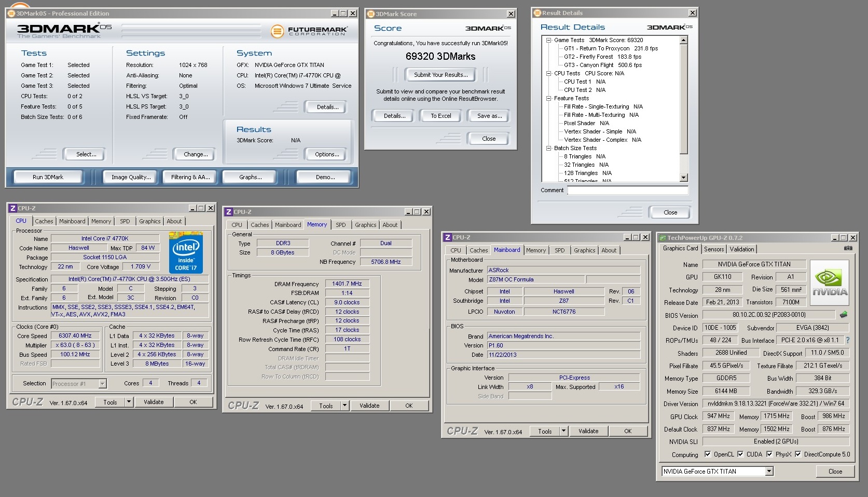Switch to Caches tab in CPU-Z CPU window
This screenshot has width=868, height=497.
pos(44,221)
